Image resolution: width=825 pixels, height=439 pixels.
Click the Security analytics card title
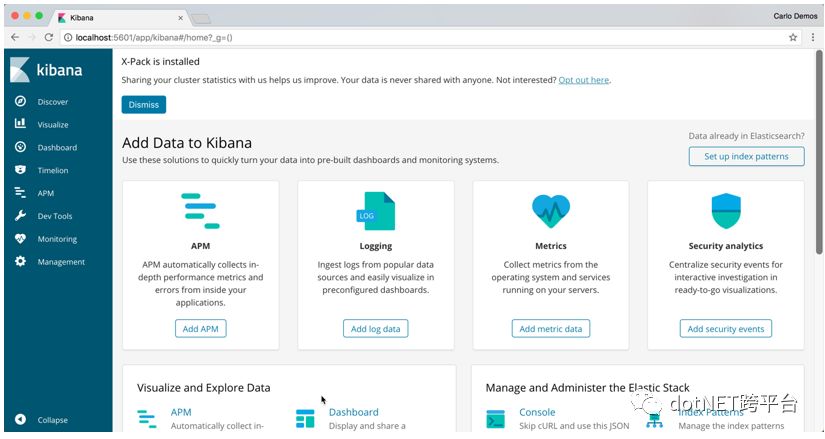(x=726, y=246)
